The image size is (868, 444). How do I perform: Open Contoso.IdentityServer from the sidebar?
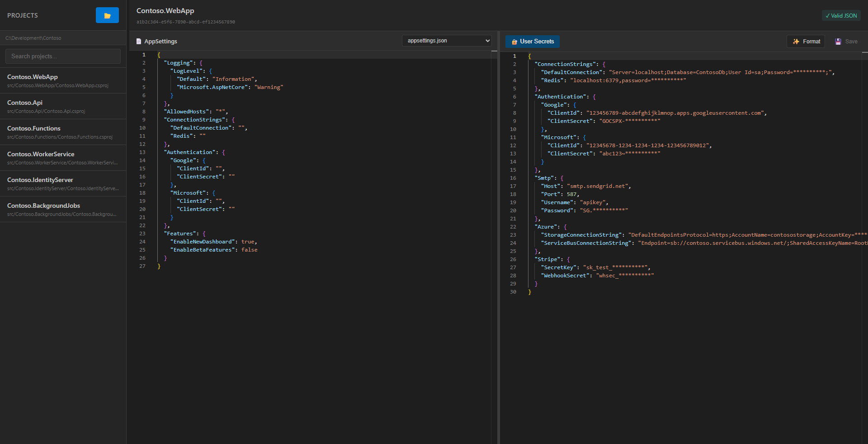[x=63, y=183]
